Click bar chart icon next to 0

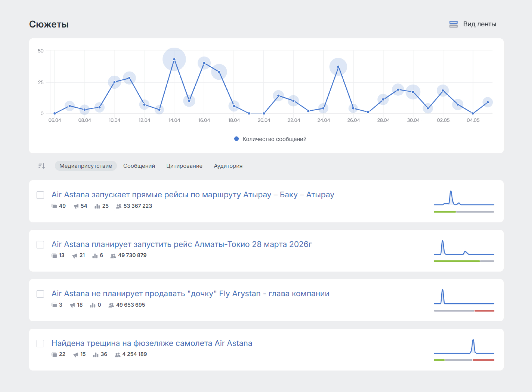tap(93, 305)
